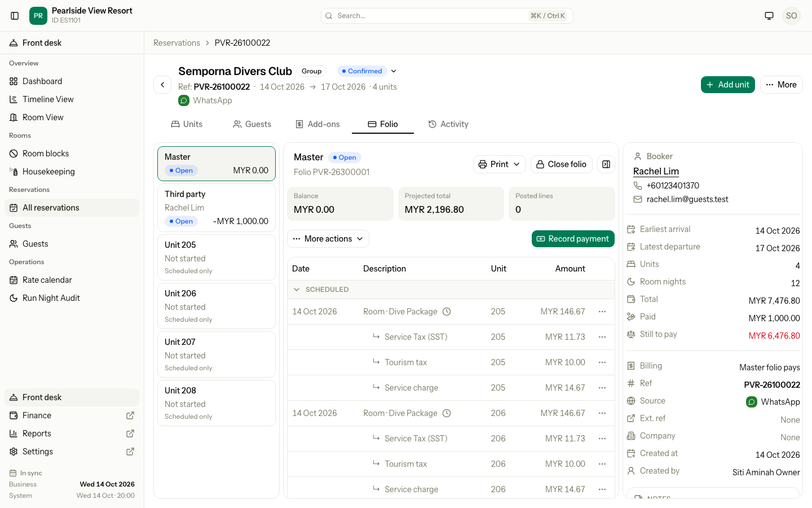Open the SO user avatar
Image resolution: width=812 pixels, height=508 pixels.
pyautogui.click(x=792, y=16)
